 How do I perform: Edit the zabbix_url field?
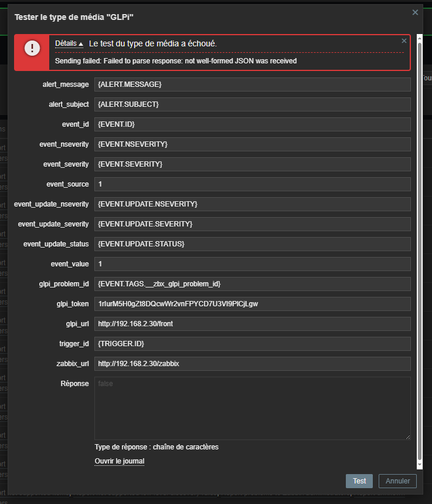(x=252, y=364)
